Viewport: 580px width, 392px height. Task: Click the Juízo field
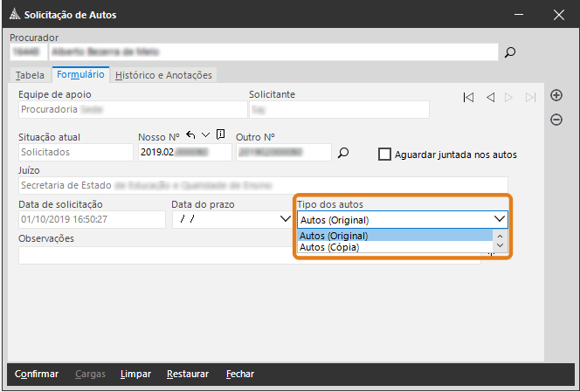pos(263,185)
